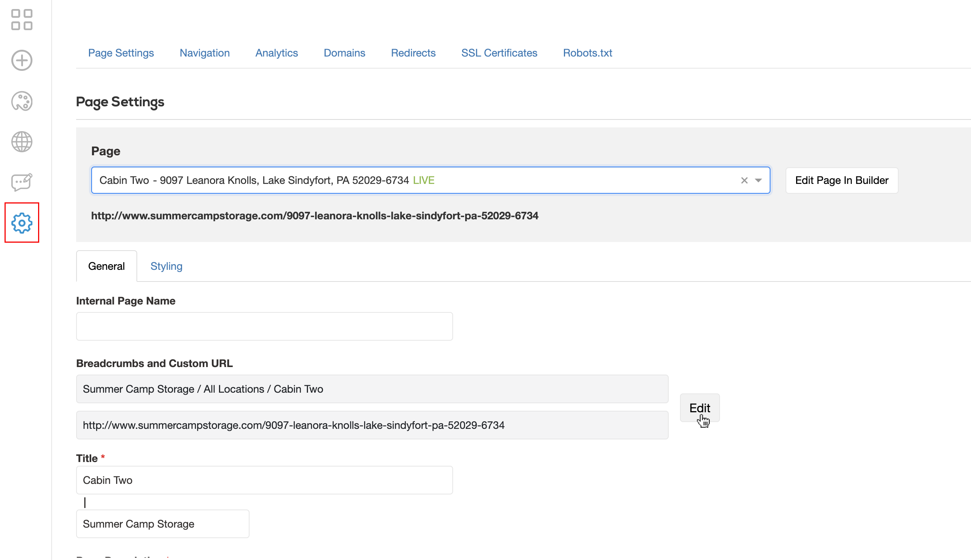Open the Robots.txt tab
The height and width of the screenshot is (560, 971).
(587, 53)
